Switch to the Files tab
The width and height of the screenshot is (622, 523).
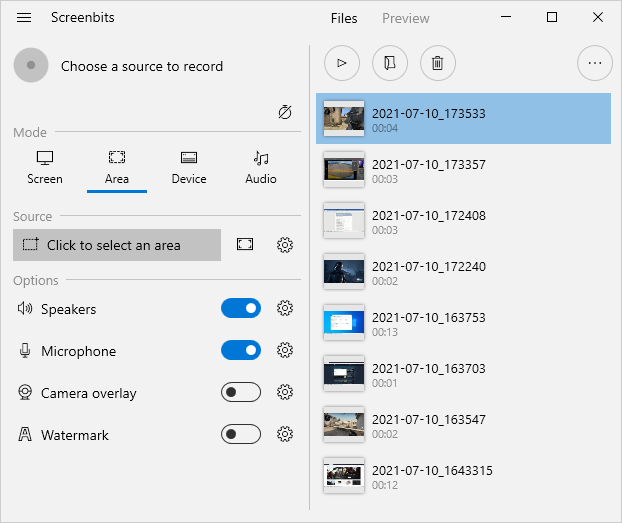(x=344, y=18)
